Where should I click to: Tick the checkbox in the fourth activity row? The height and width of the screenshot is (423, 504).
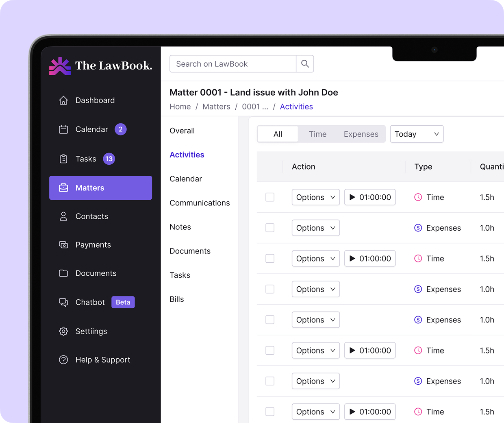point(270,289)
